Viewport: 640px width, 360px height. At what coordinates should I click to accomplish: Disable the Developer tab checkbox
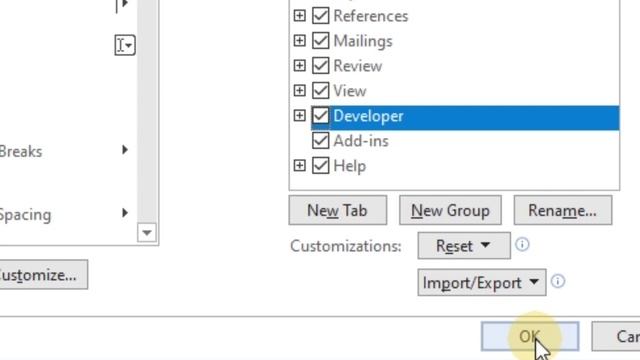[x=320, y=116]
